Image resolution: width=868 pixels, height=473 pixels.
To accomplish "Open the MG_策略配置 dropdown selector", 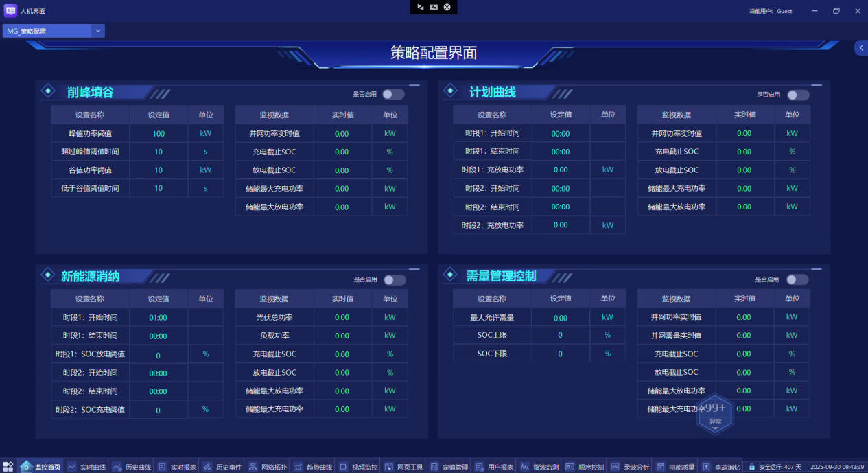I will (x=98, y=30).
